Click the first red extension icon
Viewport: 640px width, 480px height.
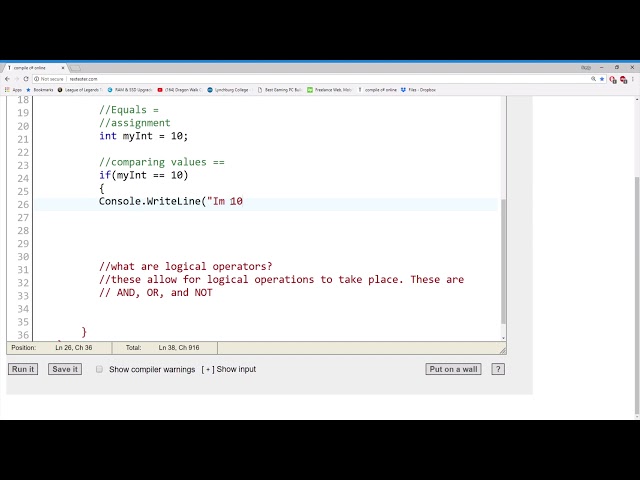click(x=613, y=79)
